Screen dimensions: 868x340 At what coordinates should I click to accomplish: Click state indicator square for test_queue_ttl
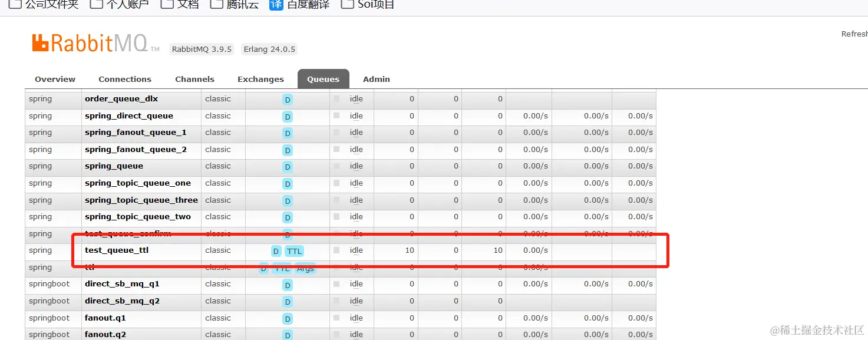pos(336,250)
